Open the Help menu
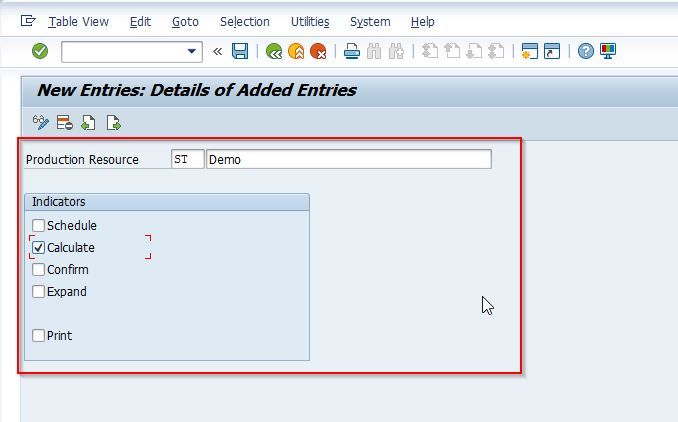This screenshot has width=678, height=422. [x=422, y=22]
